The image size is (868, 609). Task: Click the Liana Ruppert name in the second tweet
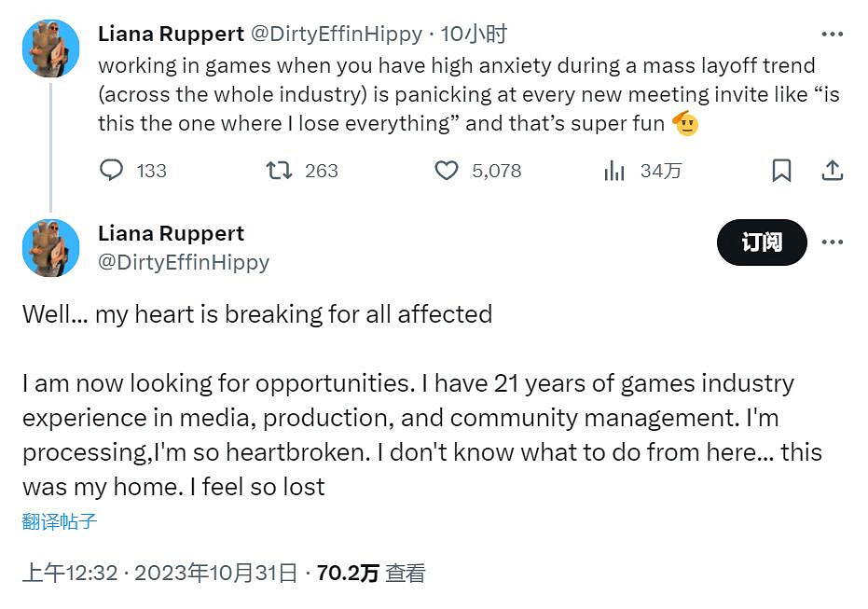click(171, 233)
